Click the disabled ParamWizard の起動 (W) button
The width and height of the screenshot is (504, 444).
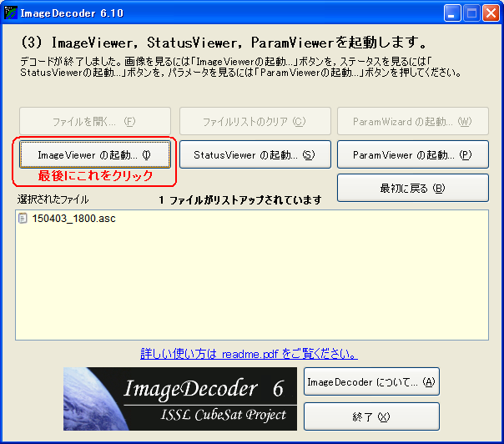coord(413,121)
